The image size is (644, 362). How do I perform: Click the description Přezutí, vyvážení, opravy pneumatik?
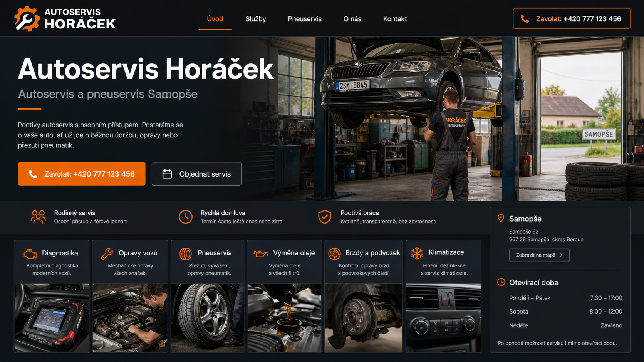[x=209, y=269]
